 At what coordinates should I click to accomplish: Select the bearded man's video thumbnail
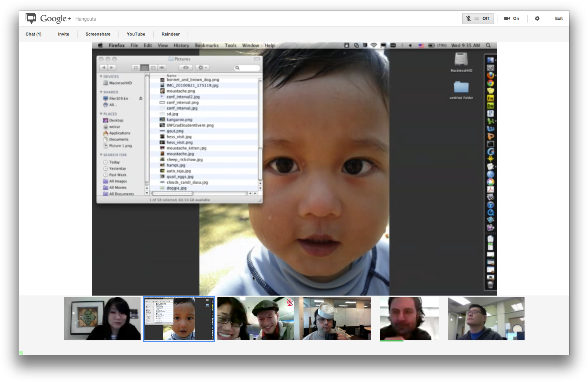[409, 319]
